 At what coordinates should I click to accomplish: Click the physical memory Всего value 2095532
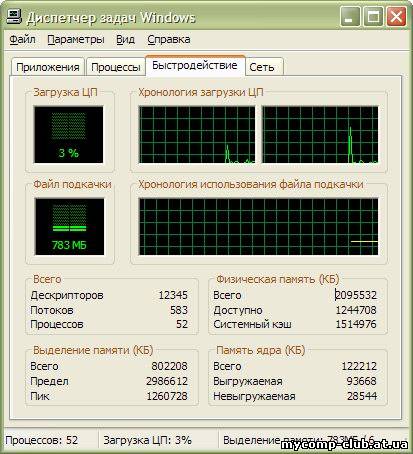point(356,295)
